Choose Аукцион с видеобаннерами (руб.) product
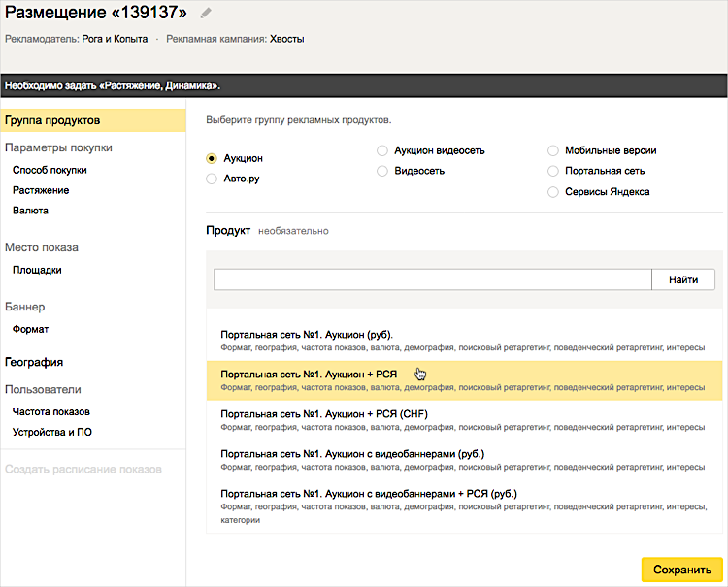Image resolution: width=728 pixels, height=587 pixels. (x=464, y=460)
